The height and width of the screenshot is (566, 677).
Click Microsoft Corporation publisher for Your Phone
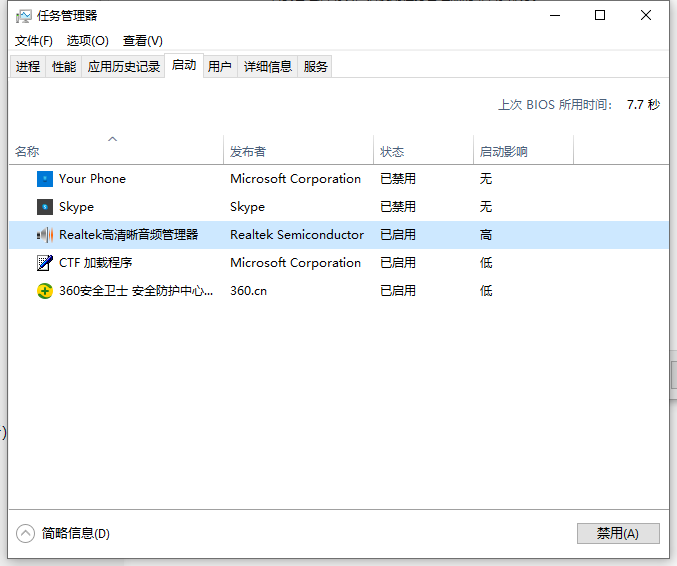click(295, 179)
